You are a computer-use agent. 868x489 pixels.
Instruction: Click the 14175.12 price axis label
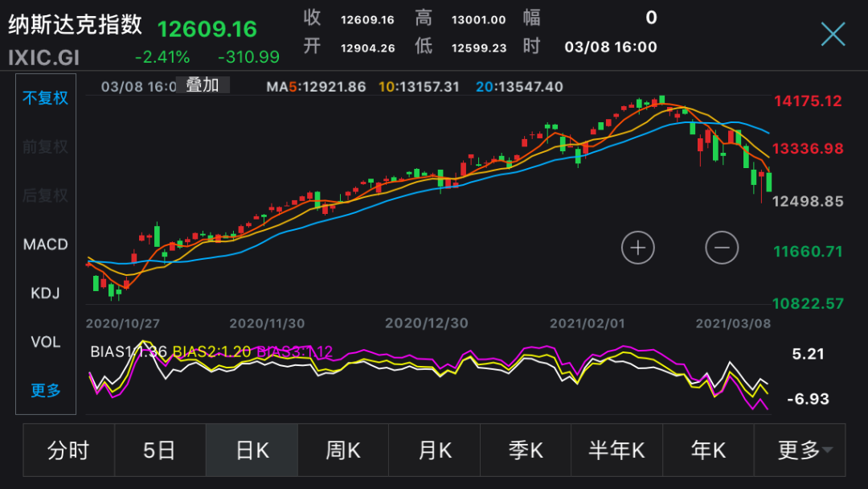[x=808, y=101]
